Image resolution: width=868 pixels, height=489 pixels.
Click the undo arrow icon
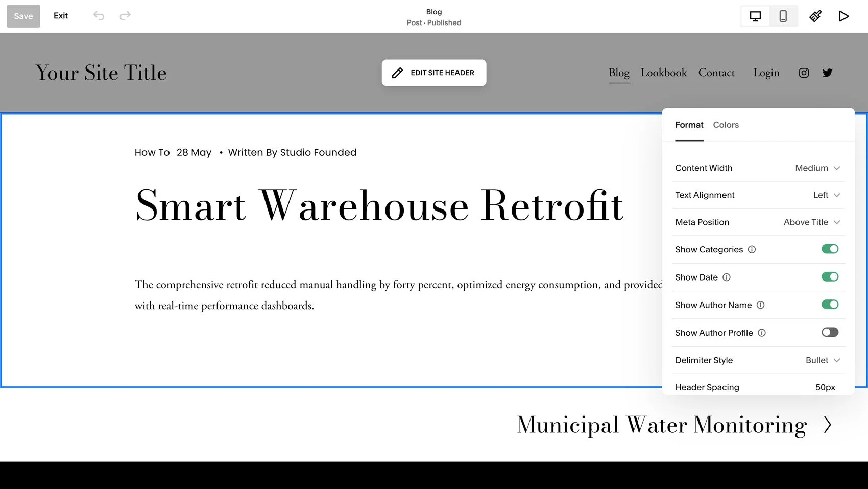tap(99, 16)
